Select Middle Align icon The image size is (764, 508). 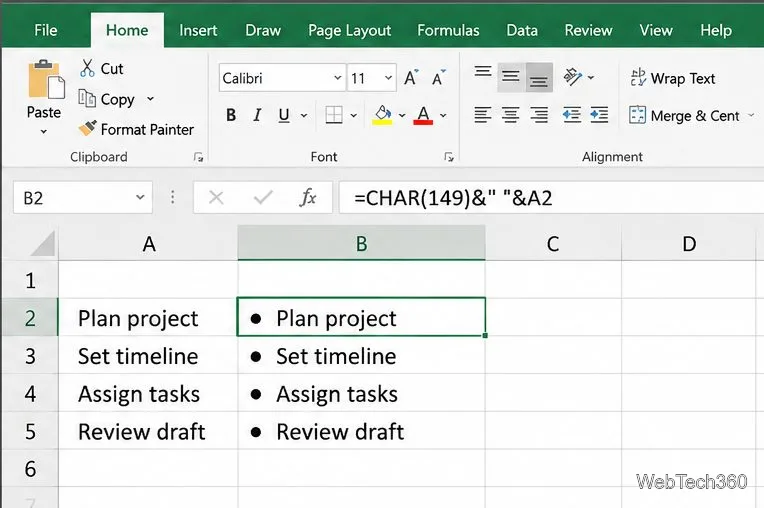point(511,77)
